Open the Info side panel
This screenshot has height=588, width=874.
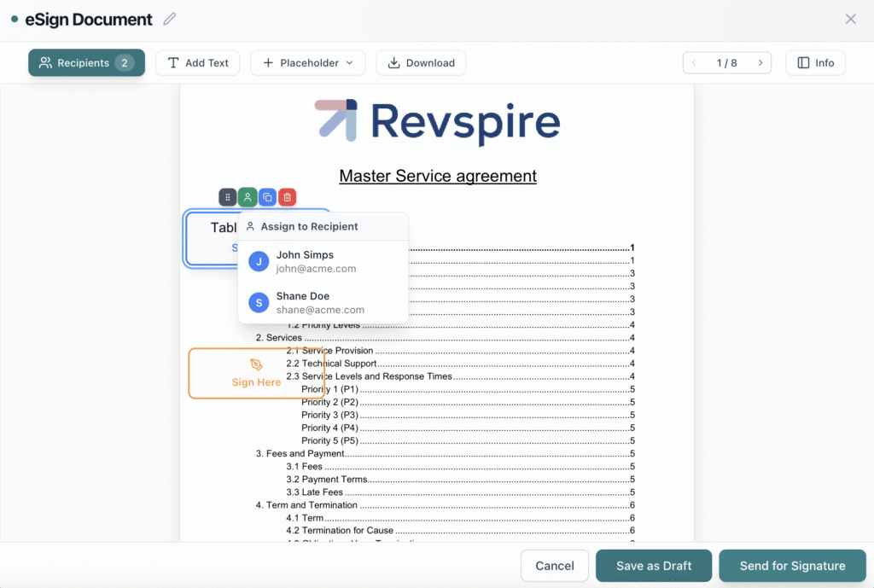coord(815,63)
